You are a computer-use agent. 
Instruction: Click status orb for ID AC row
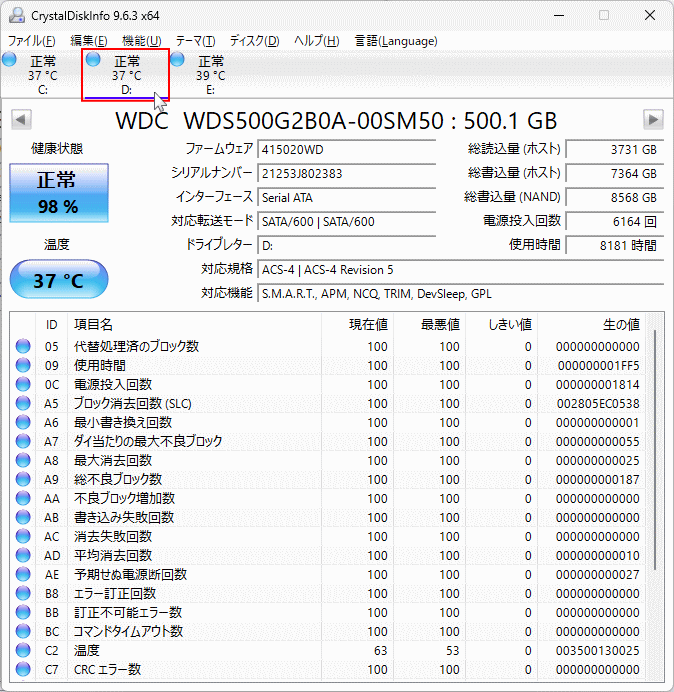(x=23, y=536)
